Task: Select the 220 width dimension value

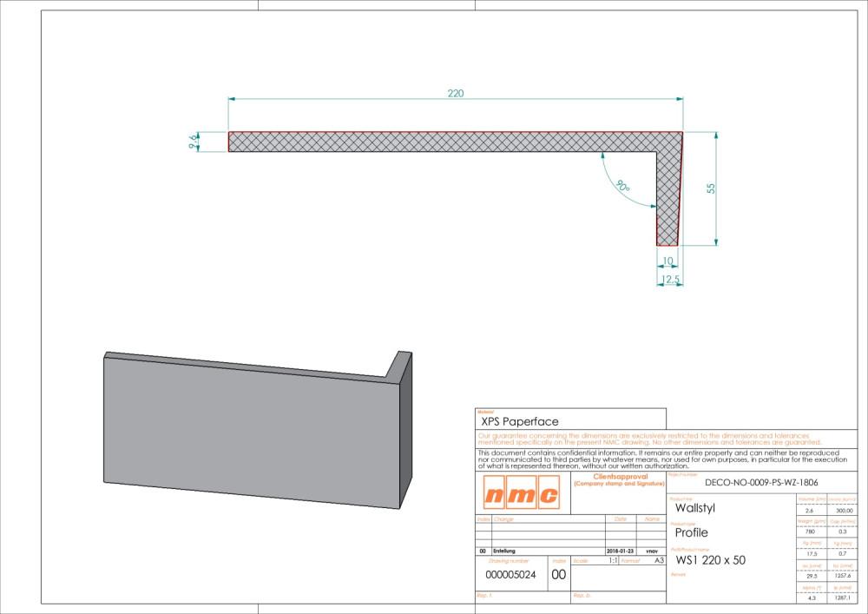Action: [455, 93]
